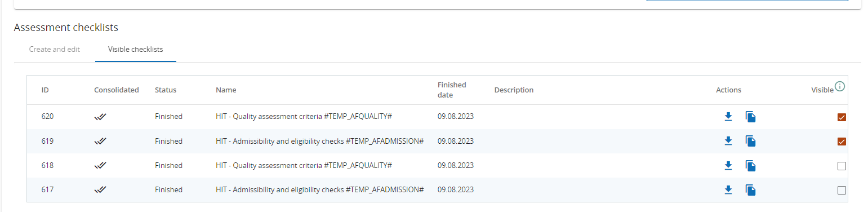
Task: Copy checklist 620 using clone icon
Action: pos(750,117)
